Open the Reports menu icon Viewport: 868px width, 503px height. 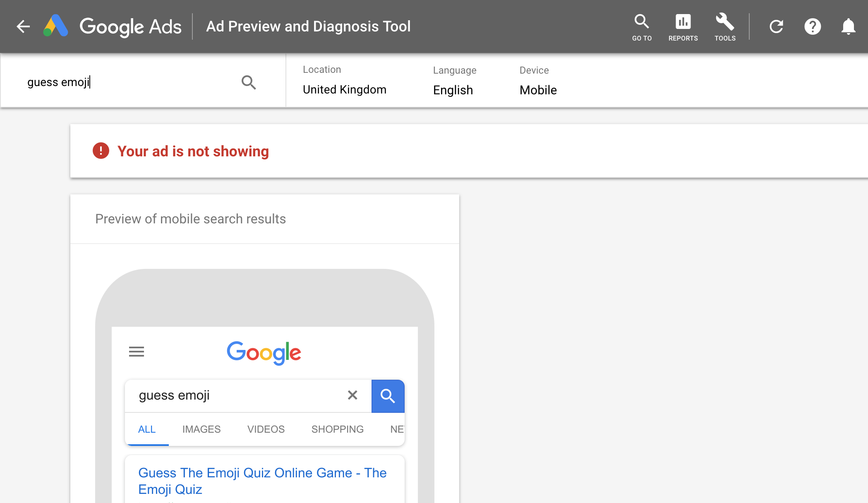click(x=683, y=27)
